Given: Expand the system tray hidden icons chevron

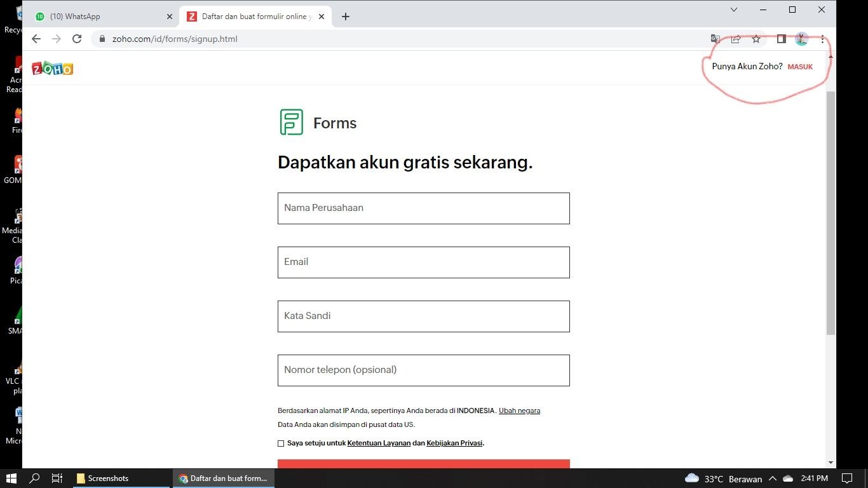Looking at the screenshot, I should pos(773,478).
